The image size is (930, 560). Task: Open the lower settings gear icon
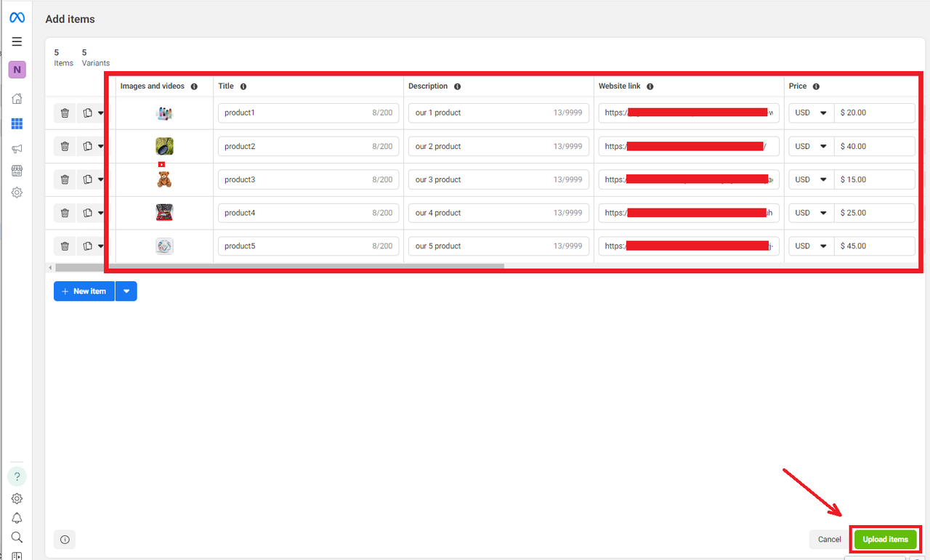[17, 499]
